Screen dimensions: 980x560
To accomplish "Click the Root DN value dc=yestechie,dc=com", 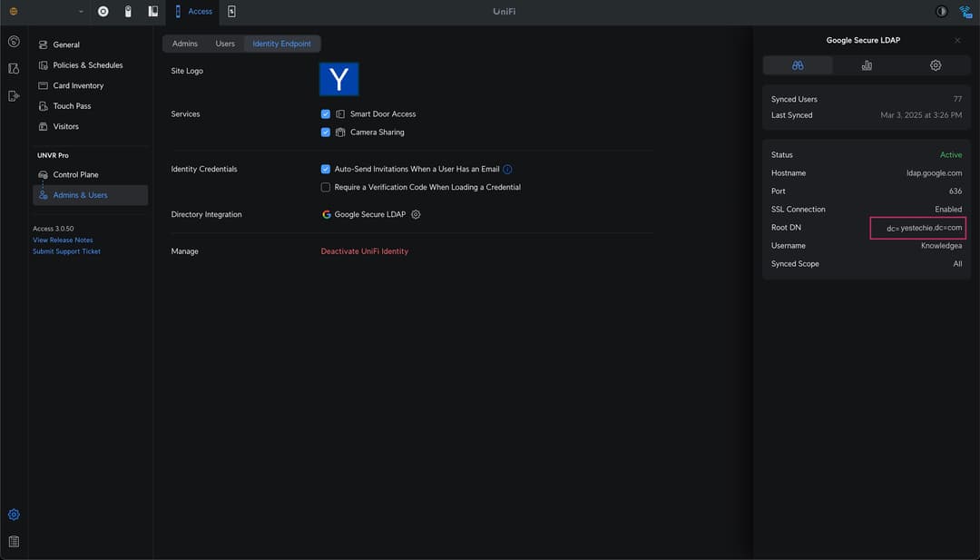I will (x=924, y=228).
